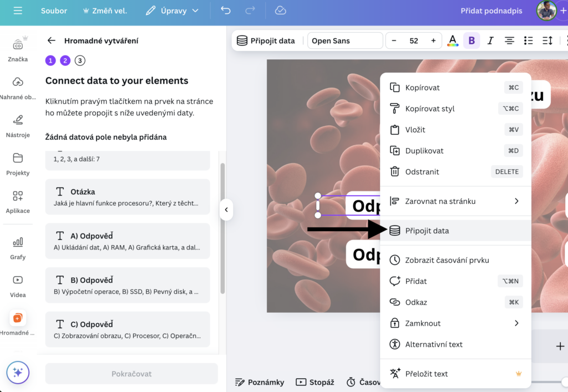Choose Přidat comment option
The height and width of the screenshot is (392, 568).
coord(456,281)
